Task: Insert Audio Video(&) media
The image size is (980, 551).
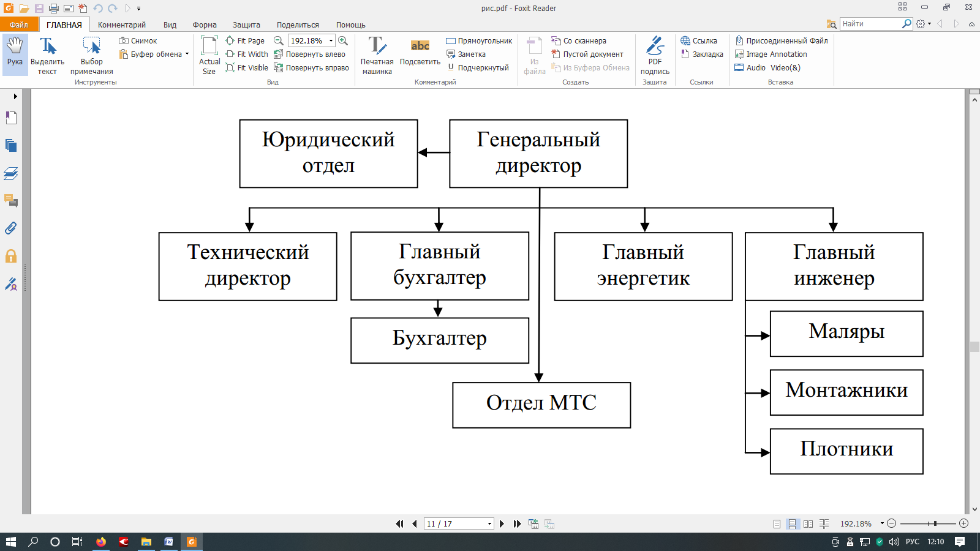Action: (767, 68)
